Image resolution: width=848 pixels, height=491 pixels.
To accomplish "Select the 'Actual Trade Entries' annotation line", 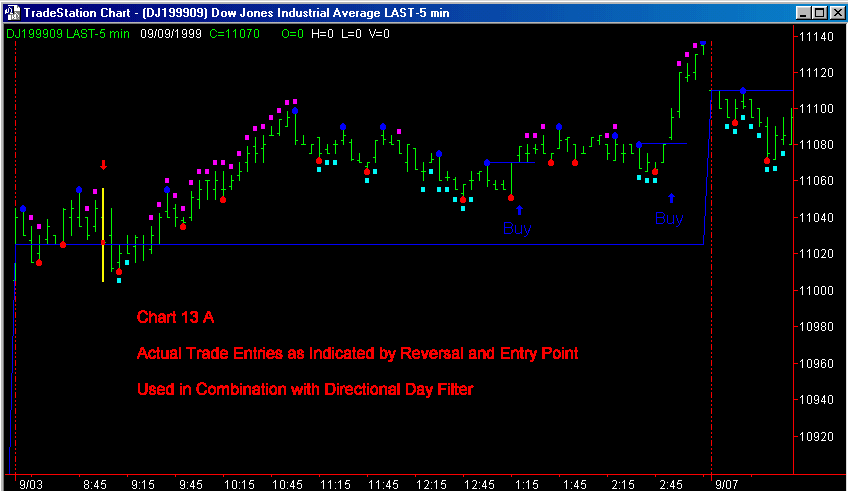I will 357,354.
